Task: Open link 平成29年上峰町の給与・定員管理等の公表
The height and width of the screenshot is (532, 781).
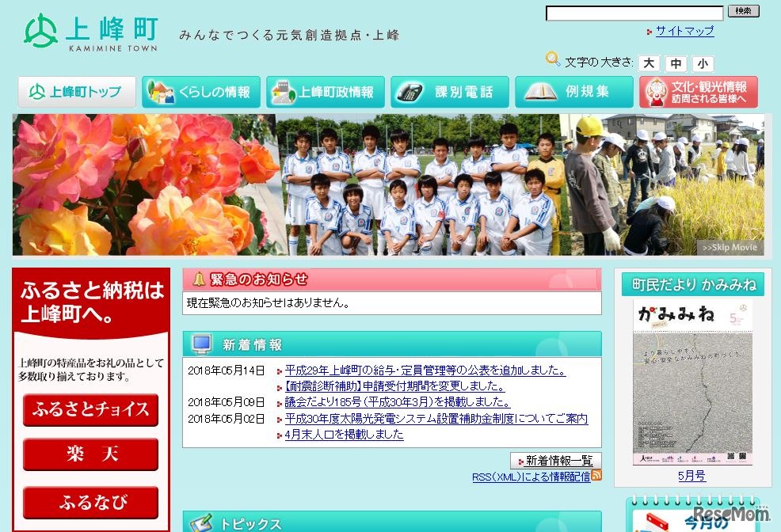Action: 425,370
